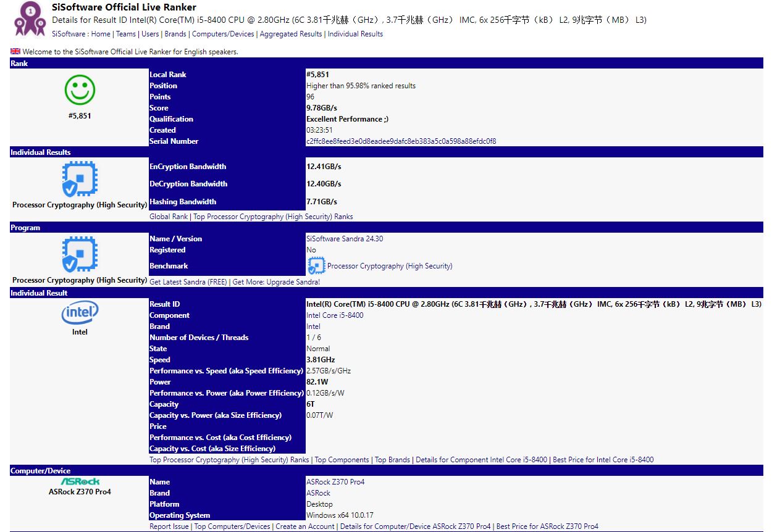Click the position text Higher than 95.98%
This screenshot has width=772, height=532.
point(361,86)
